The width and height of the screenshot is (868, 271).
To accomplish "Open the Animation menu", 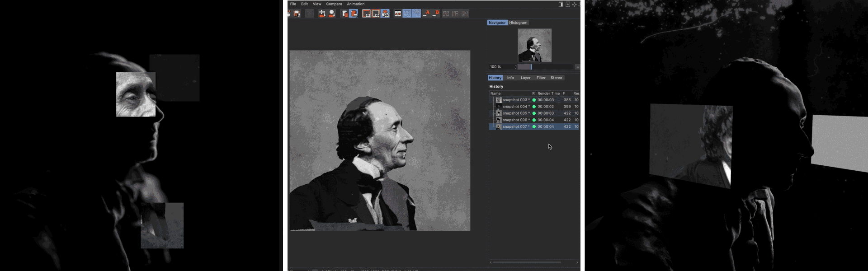I will (355, 4).
